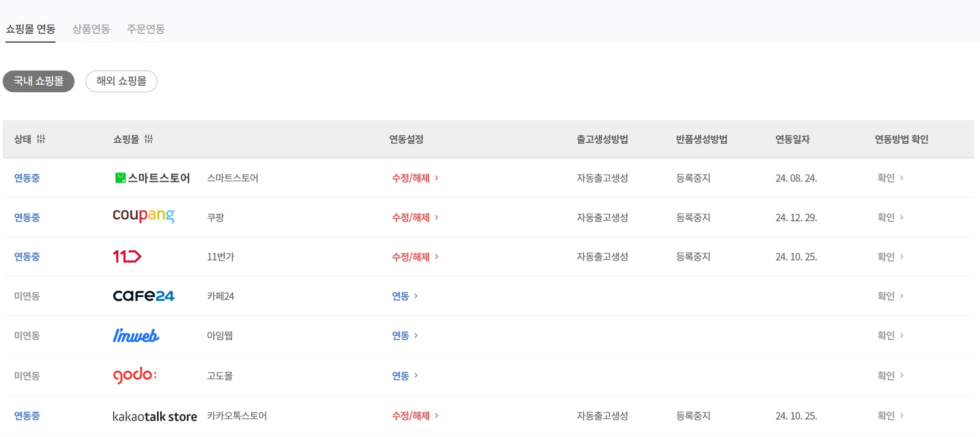Viewport: 980px width, 437px height.
Task: Click the 미연동 status of 카페24
Action: click(x=27, y=296)
